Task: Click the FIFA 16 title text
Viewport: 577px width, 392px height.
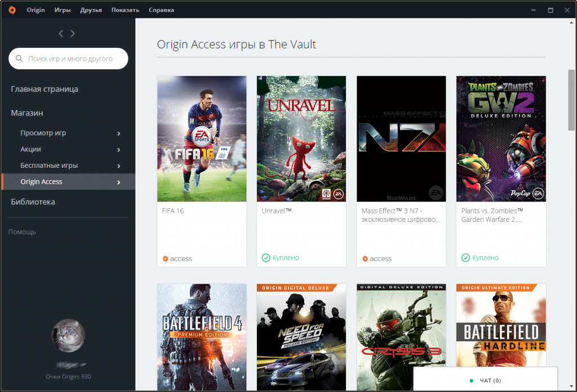Action: pos(173,211)
